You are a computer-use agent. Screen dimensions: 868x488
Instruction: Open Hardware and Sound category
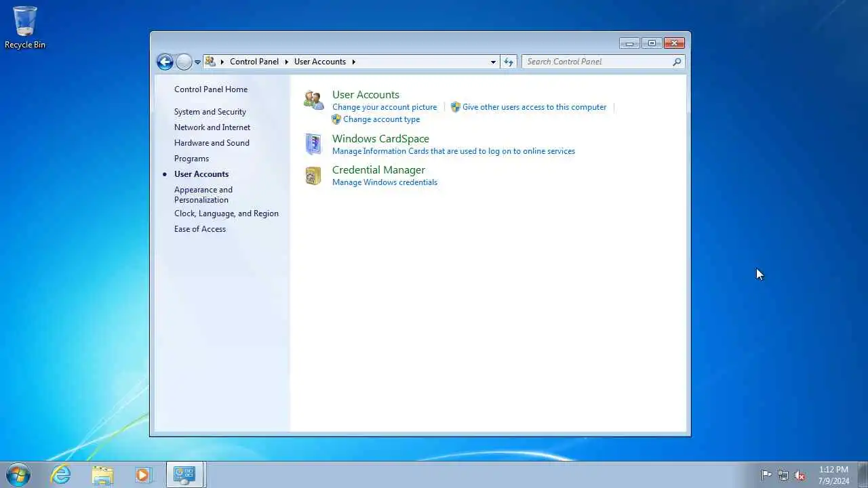(212, 143)
